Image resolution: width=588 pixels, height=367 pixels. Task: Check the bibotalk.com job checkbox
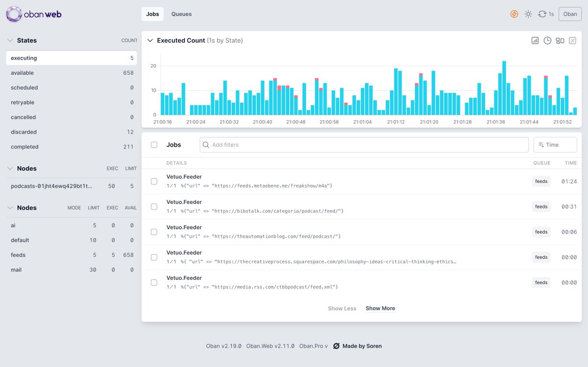click(154, 207)
